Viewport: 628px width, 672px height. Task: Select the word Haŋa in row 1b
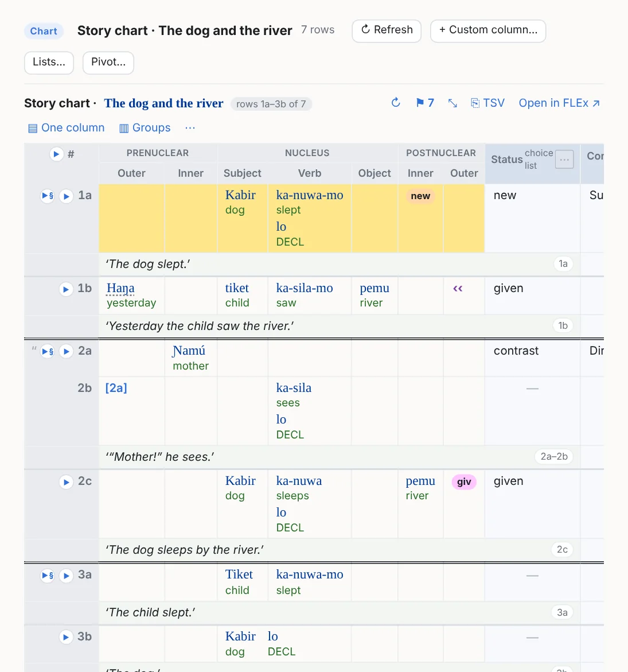120,289
